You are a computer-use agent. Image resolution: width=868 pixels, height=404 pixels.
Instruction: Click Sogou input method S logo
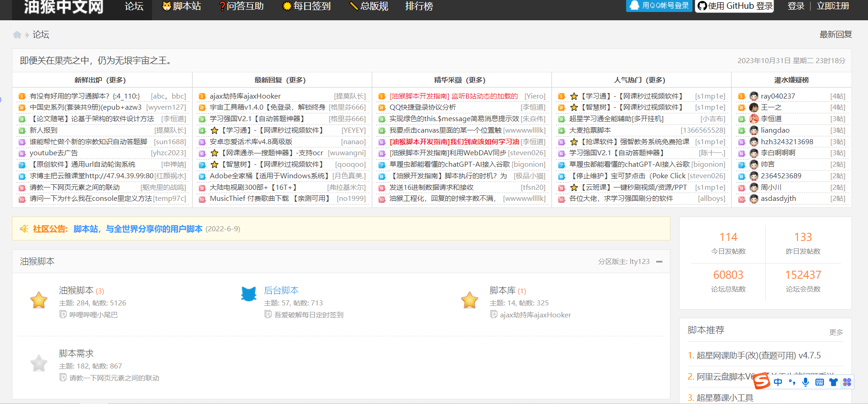coord(762,381)
